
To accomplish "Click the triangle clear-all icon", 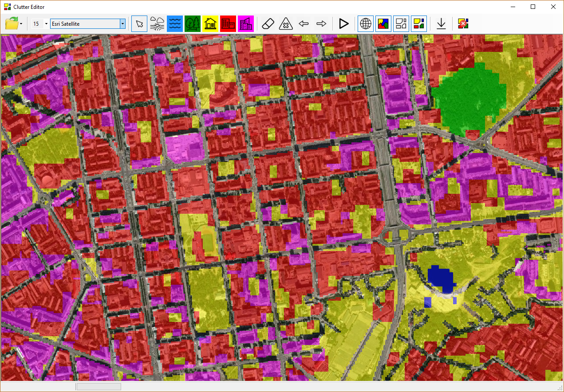I will [286, 24].
